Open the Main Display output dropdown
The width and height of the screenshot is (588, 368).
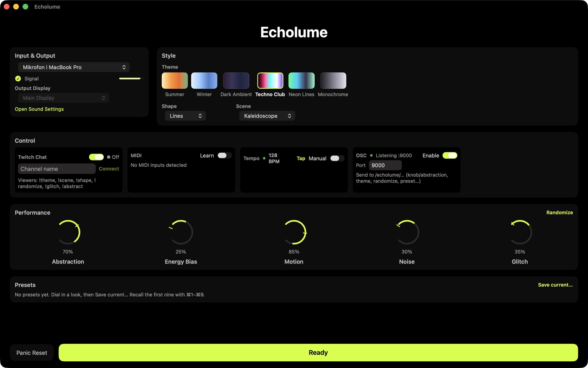tap(64, 98)
